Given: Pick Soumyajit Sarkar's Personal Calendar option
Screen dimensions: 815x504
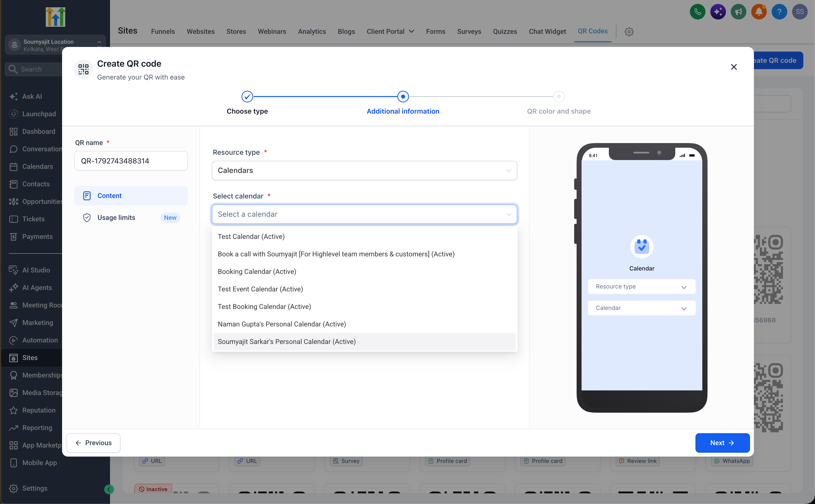Looking at the screenshot, I should coord(364,341).
